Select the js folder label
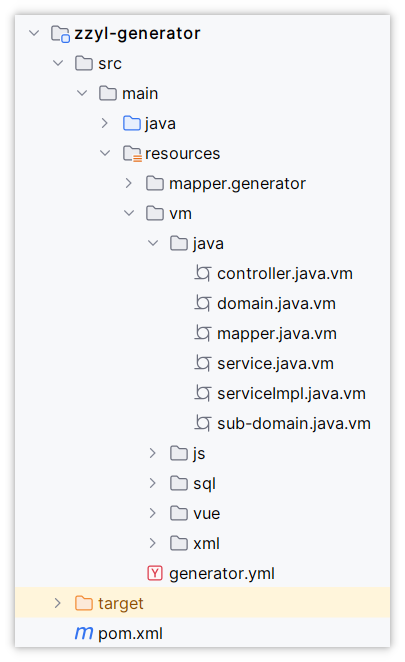The height and width of the screenshot is (662, 405). [x=199, y=454]
